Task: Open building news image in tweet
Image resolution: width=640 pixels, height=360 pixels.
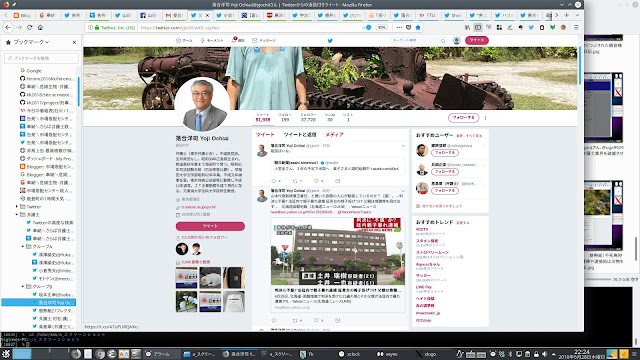Action: tap(338, 251)
